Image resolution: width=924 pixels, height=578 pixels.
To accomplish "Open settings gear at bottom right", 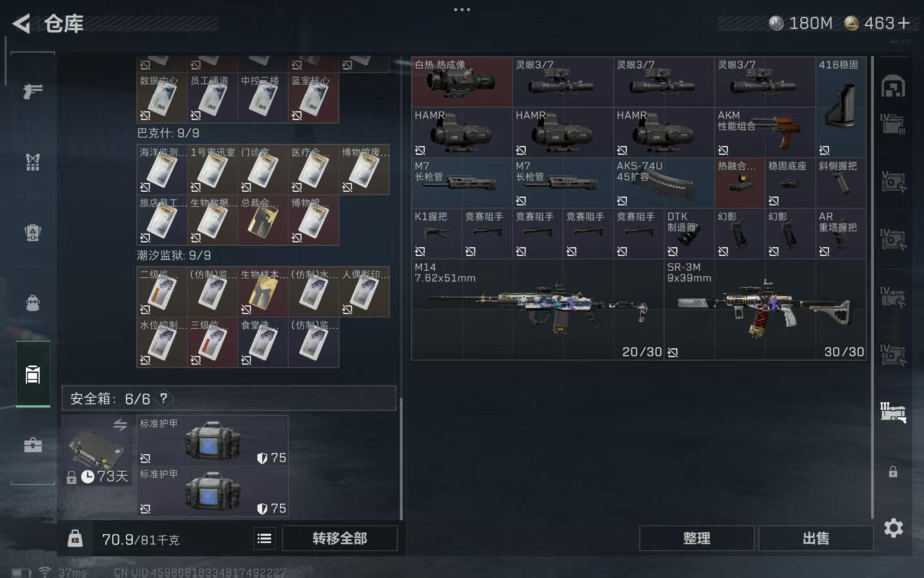I will (x=893, y=528).
